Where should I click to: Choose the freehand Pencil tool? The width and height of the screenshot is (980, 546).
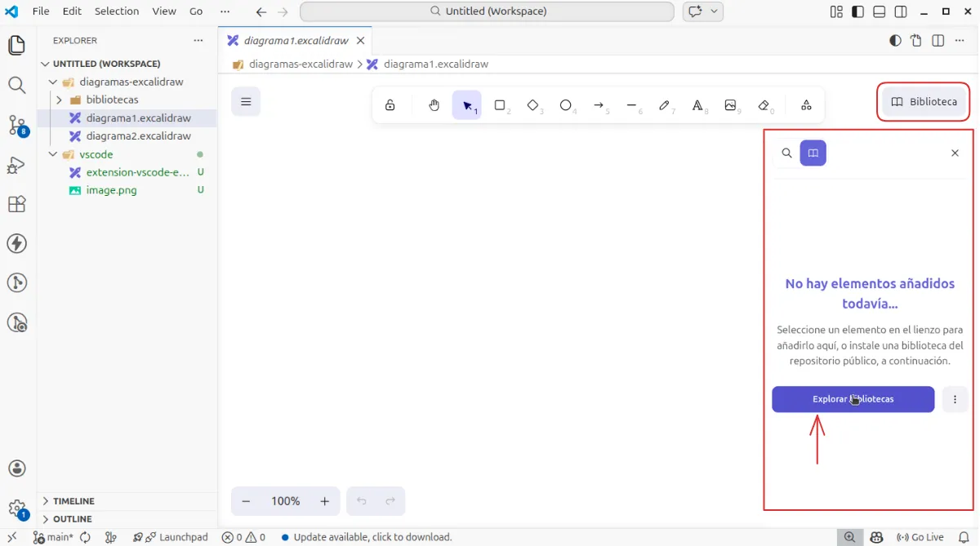coord(664,105)
